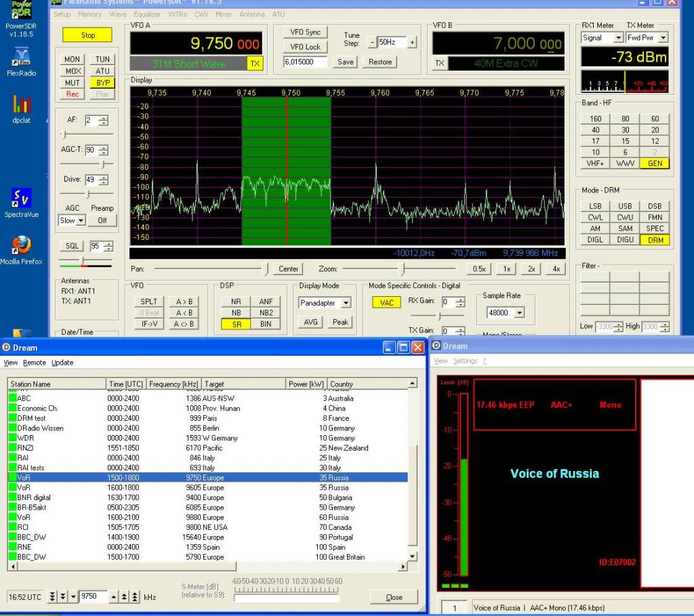Click the green status square for ABC
The width and height of the screenshot is (694, 616).
tap(12, 398)
